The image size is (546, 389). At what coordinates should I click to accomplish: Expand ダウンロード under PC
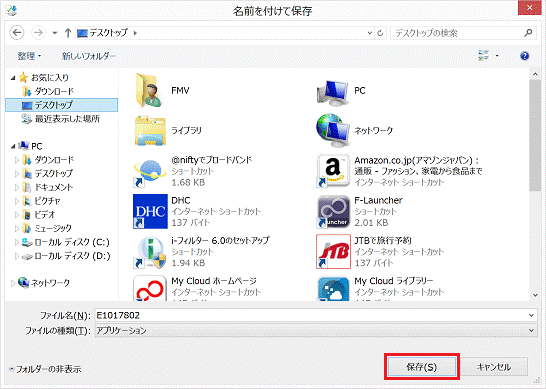pyautogui.click(x=16, y=160)
